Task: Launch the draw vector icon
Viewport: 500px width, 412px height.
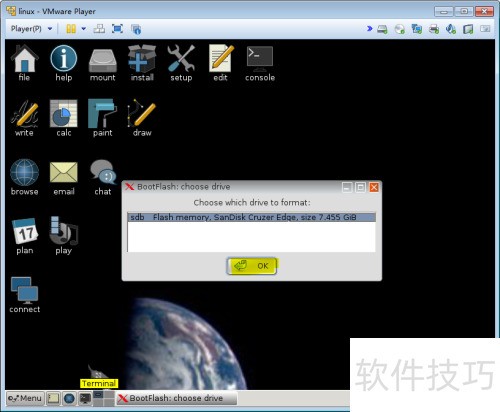Action: pos(142,118)
